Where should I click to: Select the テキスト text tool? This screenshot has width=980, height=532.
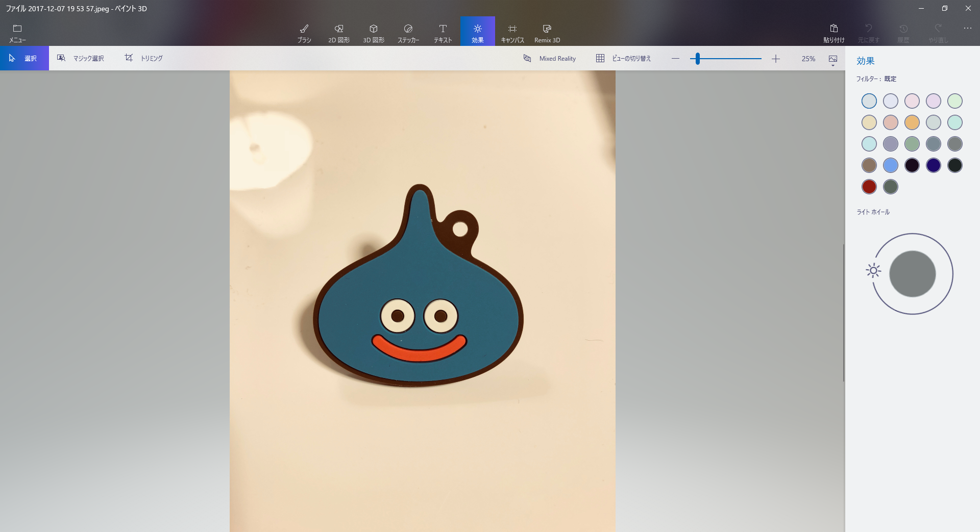[443, 33]
